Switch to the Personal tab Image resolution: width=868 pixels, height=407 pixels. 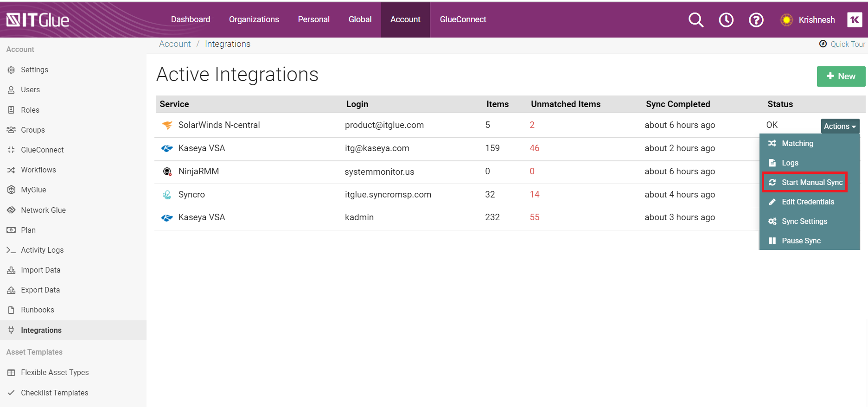click(314, 19)
